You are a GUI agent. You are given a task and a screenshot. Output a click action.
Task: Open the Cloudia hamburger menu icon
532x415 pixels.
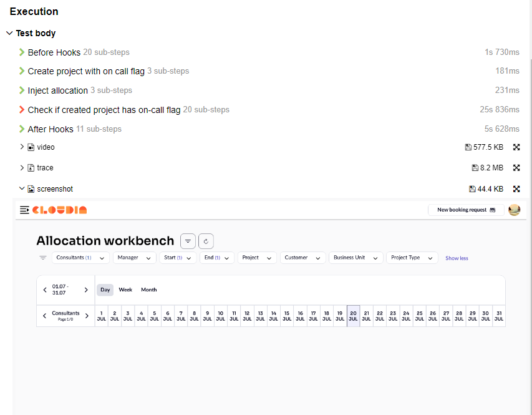coord(24,210)
